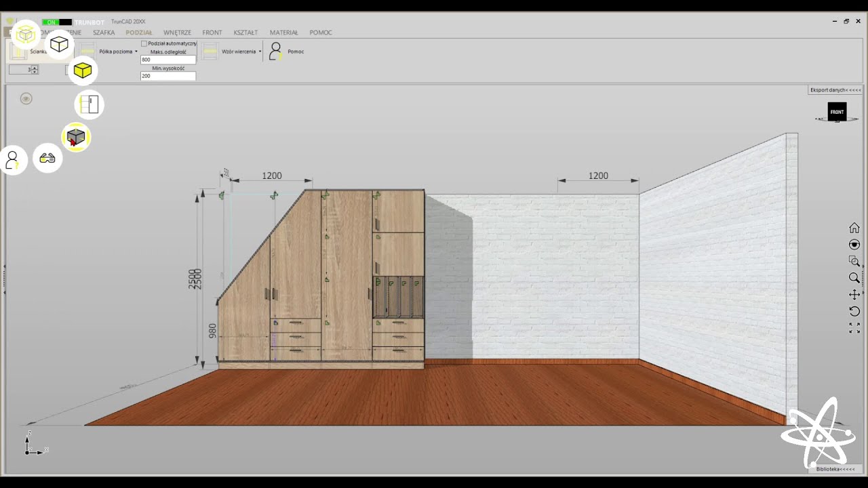Click the rotate view icon
The image size is (868, 488).
(x=854, y=311)
